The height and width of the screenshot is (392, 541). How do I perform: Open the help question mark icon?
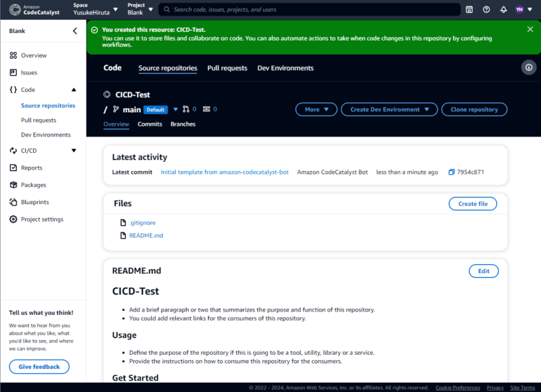485,9
